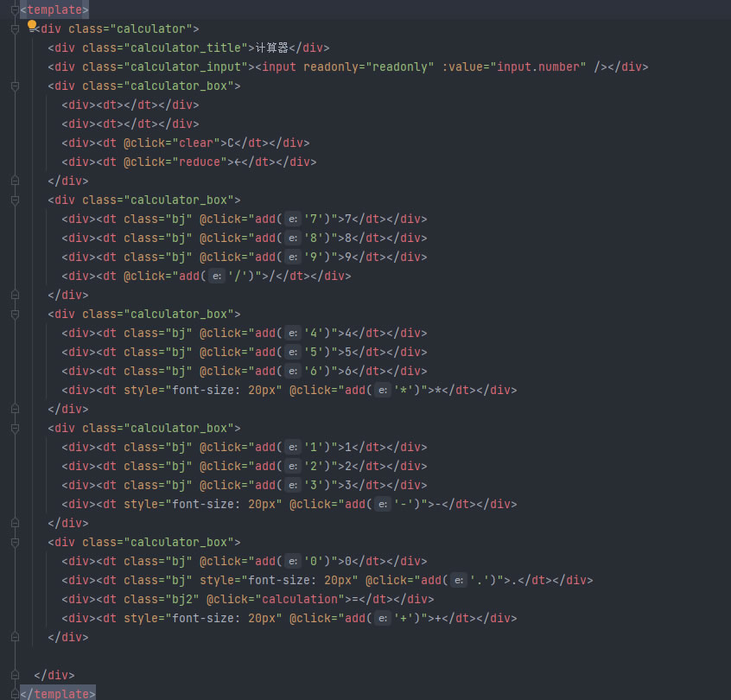The image size is (731, 700).
Task: Click the fold end marker after the '/' line
Action: click(x=15, y=296)
